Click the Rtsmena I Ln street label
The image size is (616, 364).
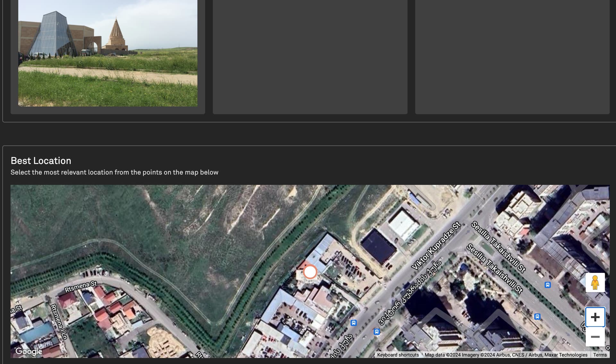point(59,322)
